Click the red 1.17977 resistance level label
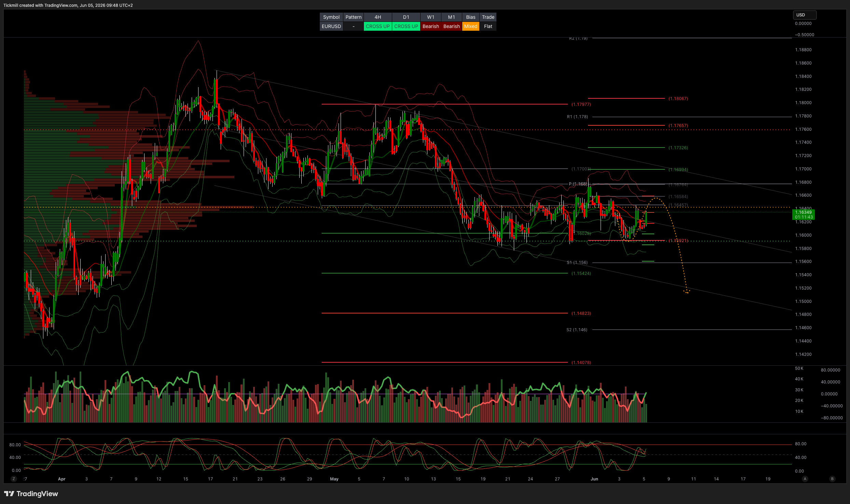Screen dimensions: 850x504 point(581,104)
